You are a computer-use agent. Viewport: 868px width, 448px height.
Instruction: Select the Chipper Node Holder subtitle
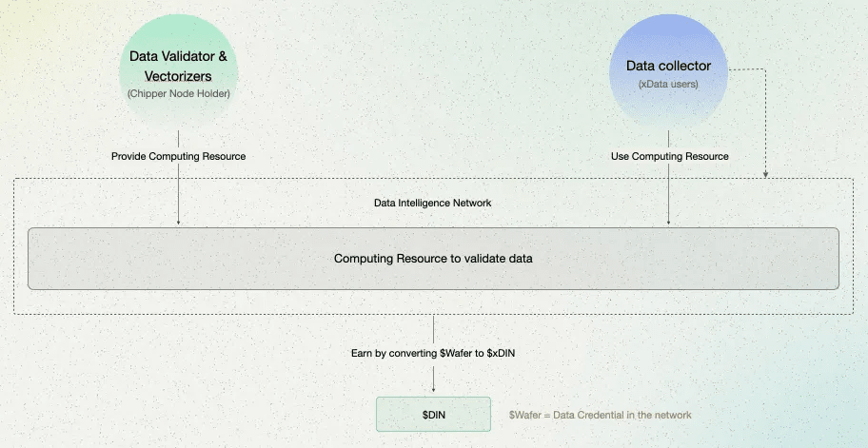tap(178, 94)
